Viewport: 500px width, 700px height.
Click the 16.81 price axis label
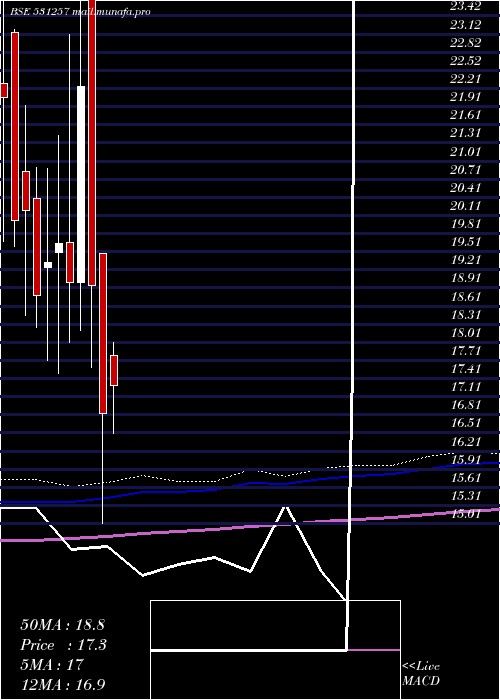pos(465,405)
